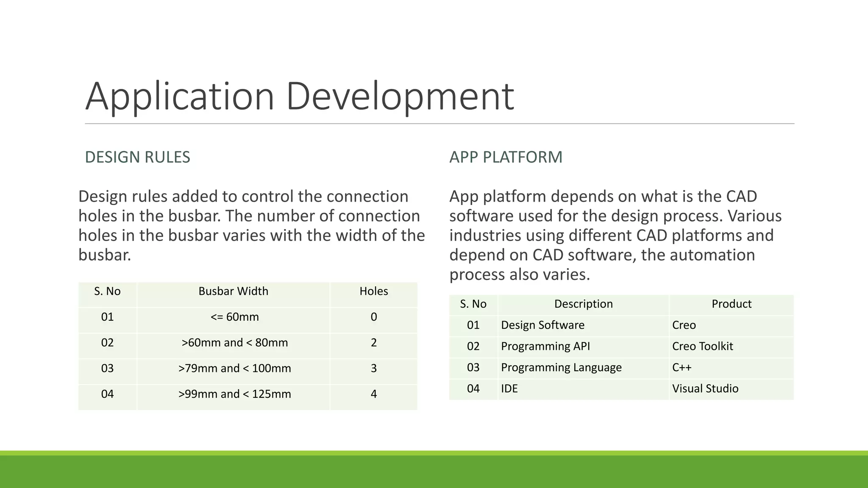Select the Description column header
Screen dimensions: 868x488
pos(583,304)
